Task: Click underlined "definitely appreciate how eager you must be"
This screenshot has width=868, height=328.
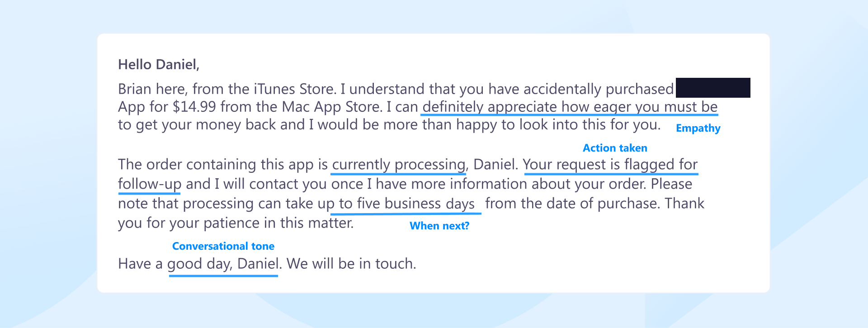Action: coord(570,107)
